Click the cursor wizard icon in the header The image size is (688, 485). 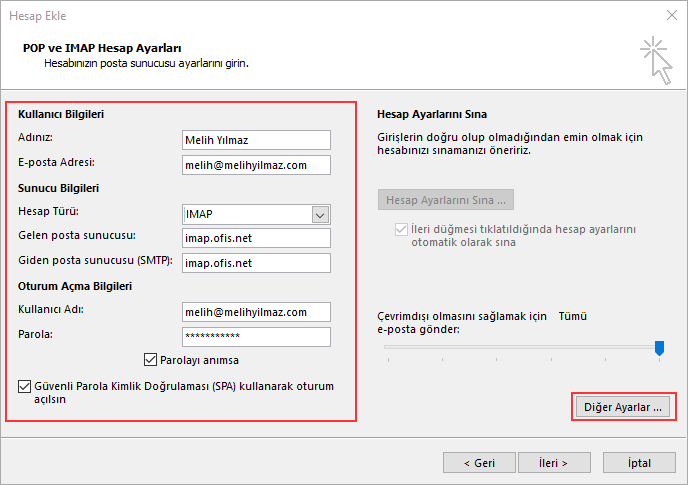pos(654,59)
